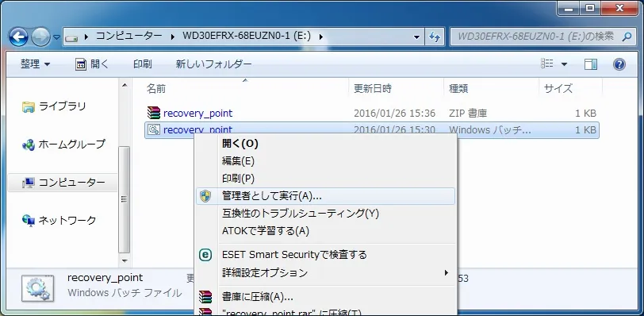This screenshot has height=316, width=644.
Task: Click navigation pane scrollbar down arrow
Action: [125, 260]
